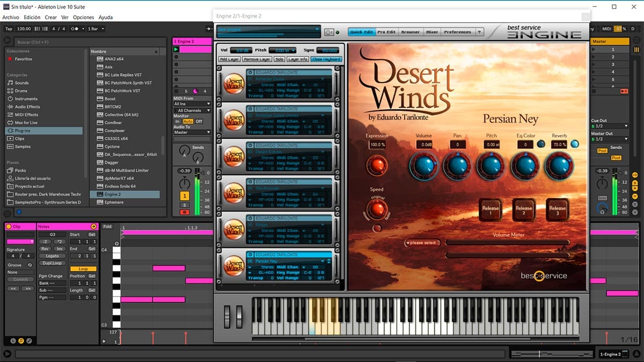Click the Remove Layer button
The height and width of the screenshot is (362, 644).
[x=257, y=59]
